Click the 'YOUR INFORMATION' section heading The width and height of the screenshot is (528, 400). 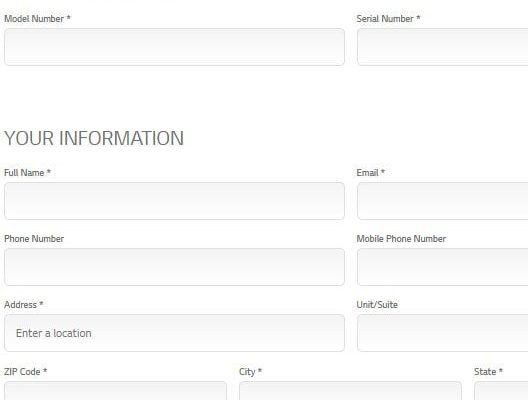[x=94, y=138]
